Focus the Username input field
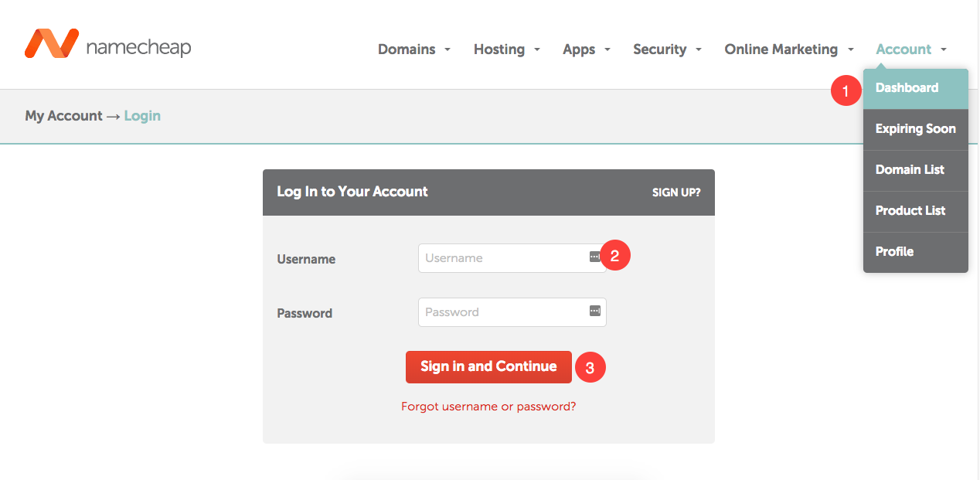The width and height of the screenshot is (980, 480). tap(512, 258)
